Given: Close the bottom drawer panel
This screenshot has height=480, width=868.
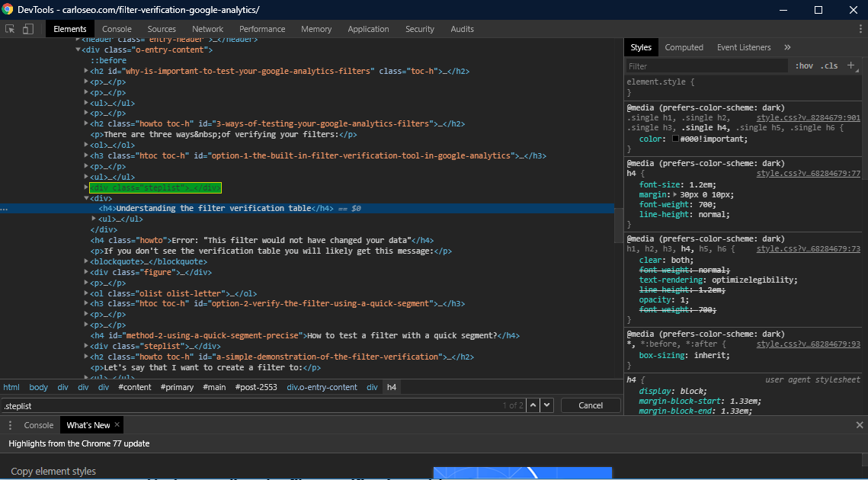Looking at the screenshot, I should 860,425.
